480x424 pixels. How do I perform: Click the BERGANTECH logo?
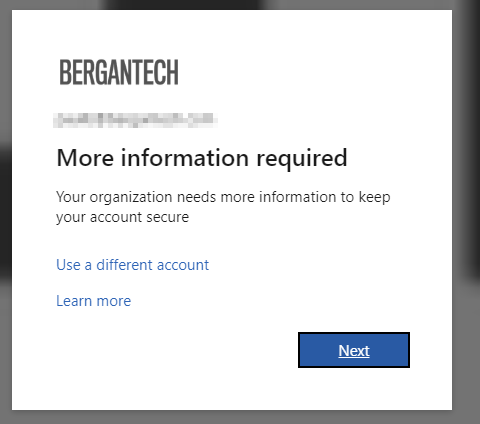pyautogui.click(x=119, y=72)
